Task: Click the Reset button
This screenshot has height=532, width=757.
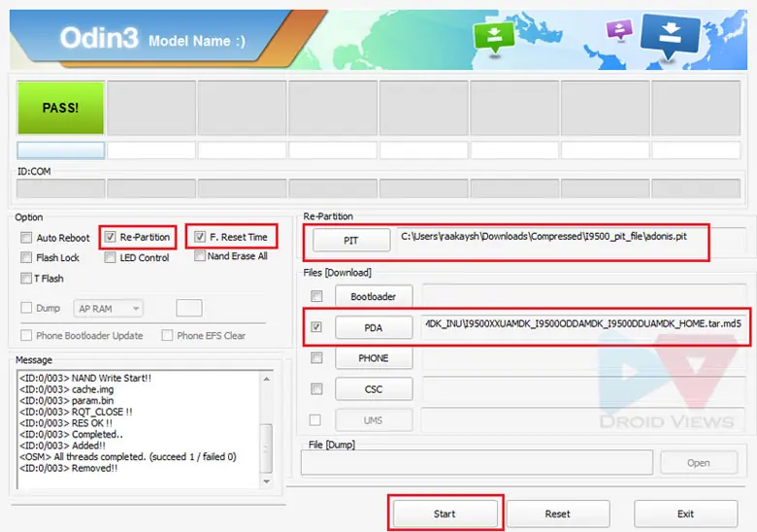Action: coord(558,514)
